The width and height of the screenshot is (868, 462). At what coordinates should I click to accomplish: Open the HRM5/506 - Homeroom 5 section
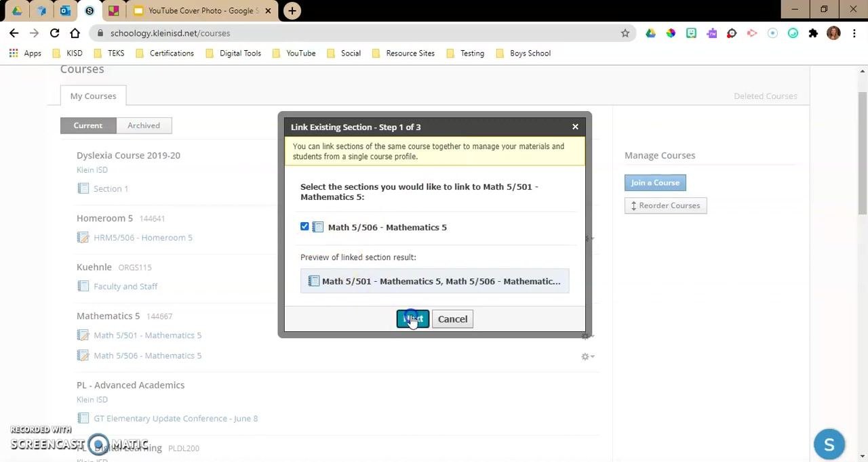143,238
